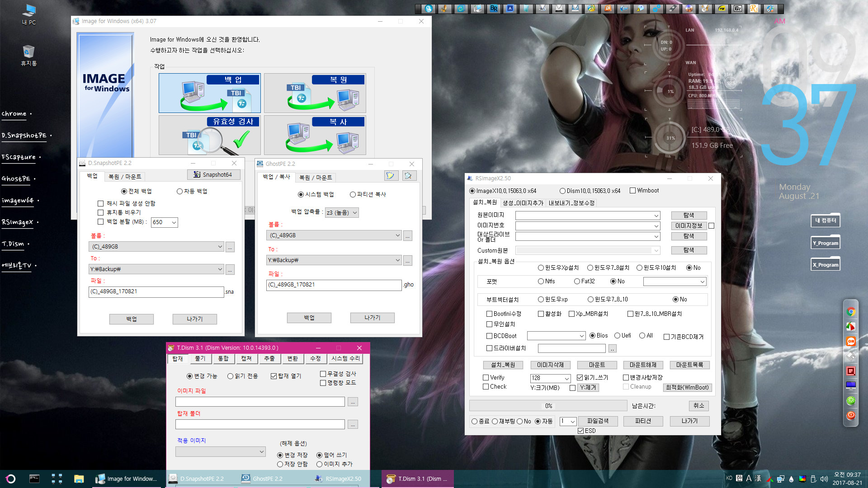Open 내보내기_정보수정 tab in RSImageX
Screen dimensions: 868x488
tap(571, 203)
